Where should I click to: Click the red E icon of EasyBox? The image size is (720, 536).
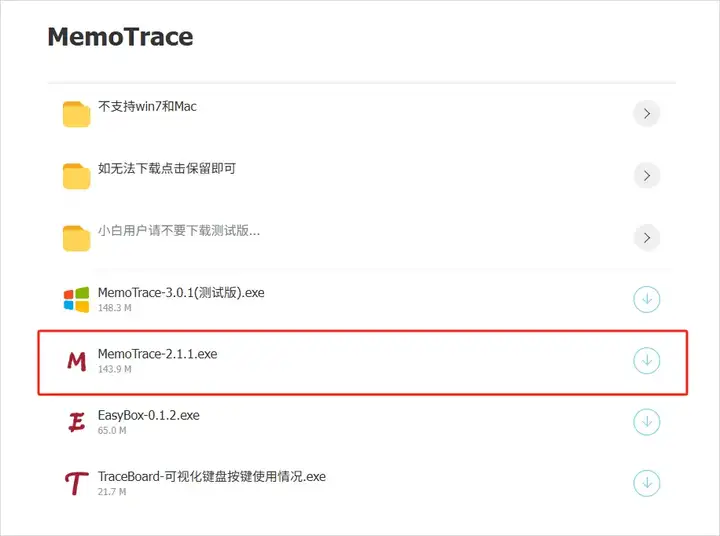tap(77, 422)
